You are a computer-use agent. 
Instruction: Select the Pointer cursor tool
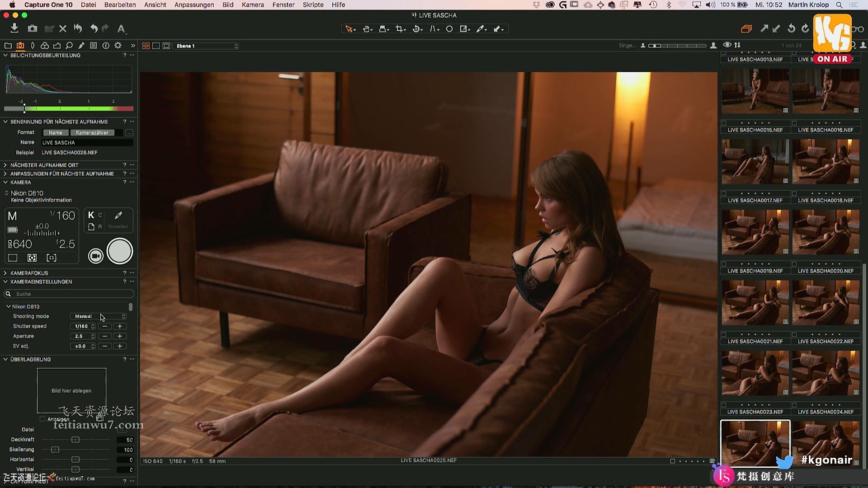[x=350, y=29]
